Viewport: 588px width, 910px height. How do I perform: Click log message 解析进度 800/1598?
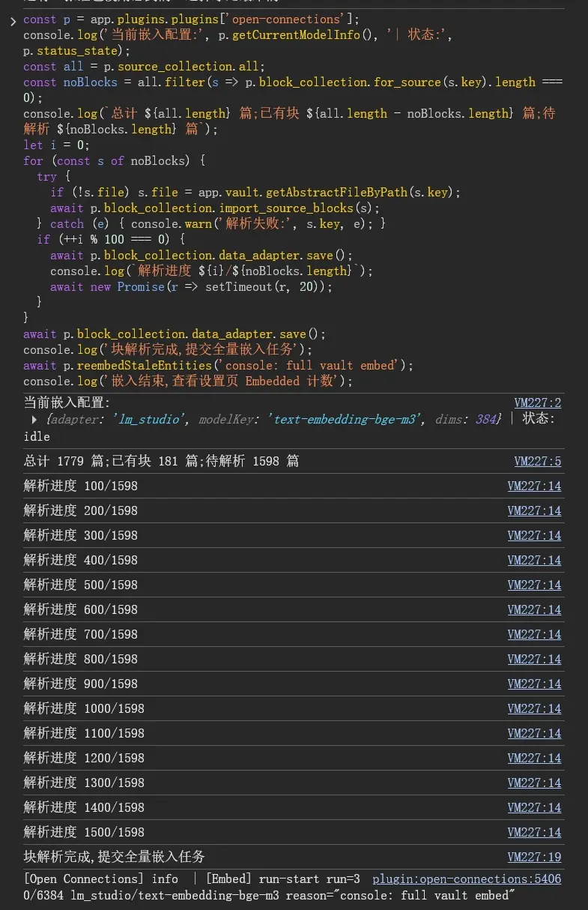point(80,659)
